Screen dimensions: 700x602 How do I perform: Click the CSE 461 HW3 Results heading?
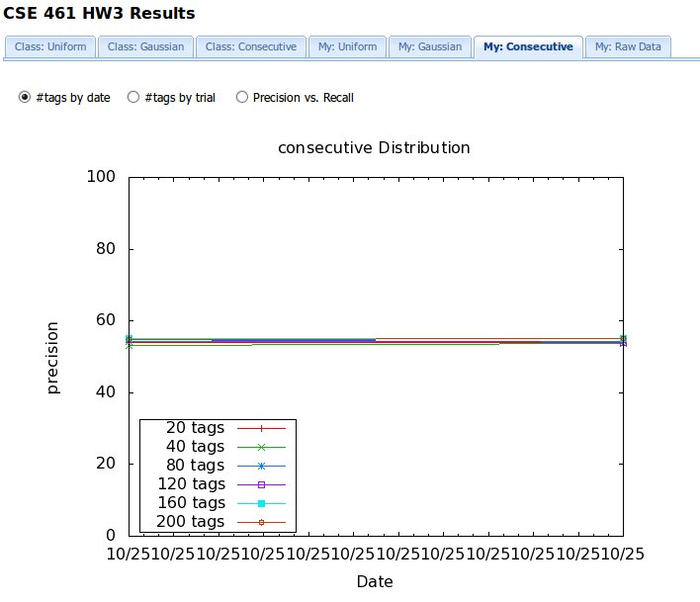(98, 14)
